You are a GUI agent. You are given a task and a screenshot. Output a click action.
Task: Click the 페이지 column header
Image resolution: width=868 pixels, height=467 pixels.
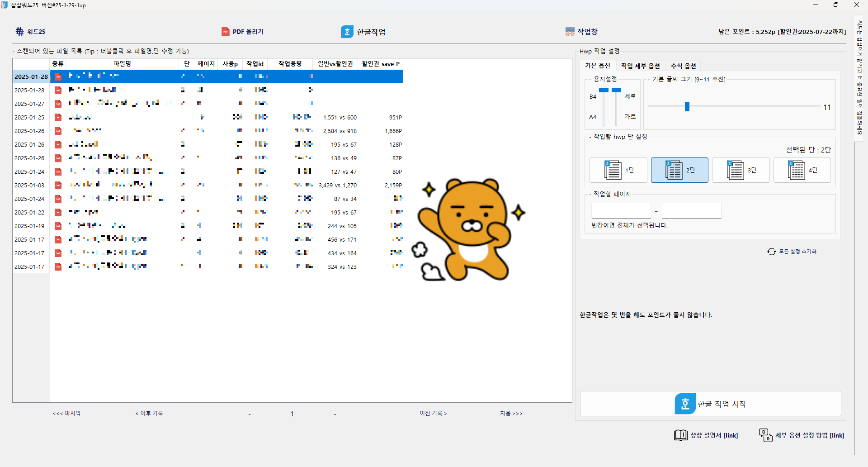[206, 64]
